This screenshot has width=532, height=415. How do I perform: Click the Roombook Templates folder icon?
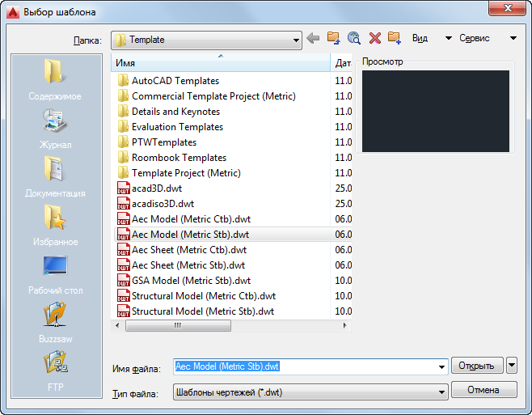coord(123,158)
